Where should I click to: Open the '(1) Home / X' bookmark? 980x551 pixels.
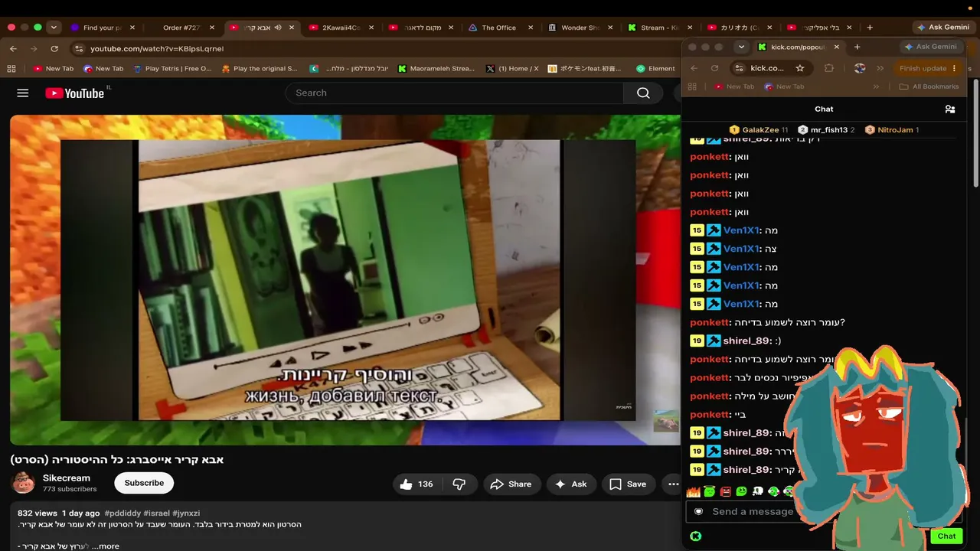click(x=512, y=68)
